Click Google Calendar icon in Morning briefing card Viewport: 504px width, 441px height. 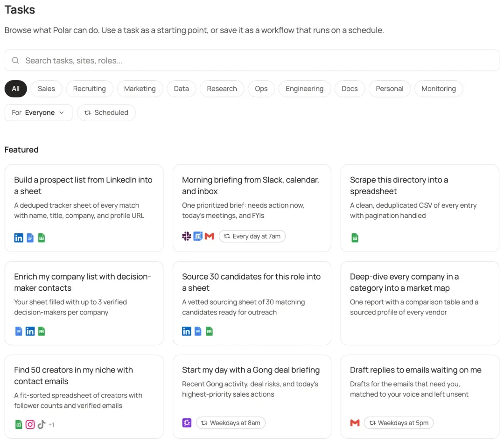coord(198,236)
